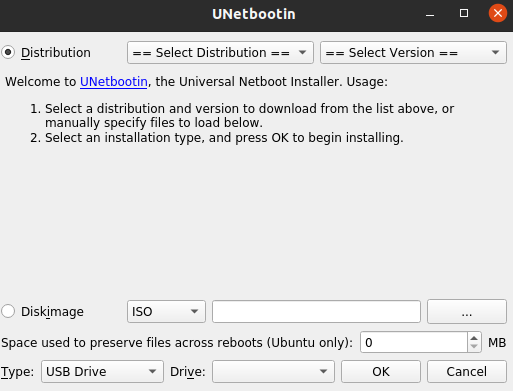Click the disk image file path field
513x391 pixels.
point(316,311)
